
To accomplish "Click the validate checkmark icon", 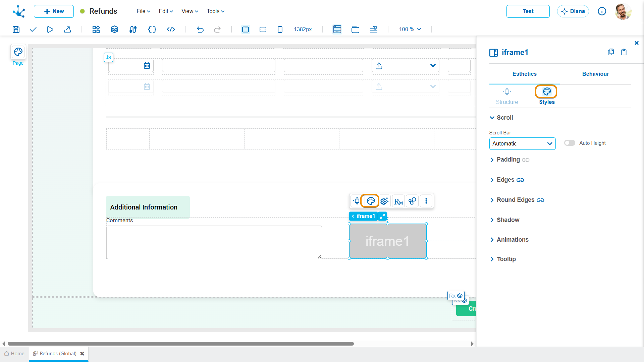I will pos(33,29).
